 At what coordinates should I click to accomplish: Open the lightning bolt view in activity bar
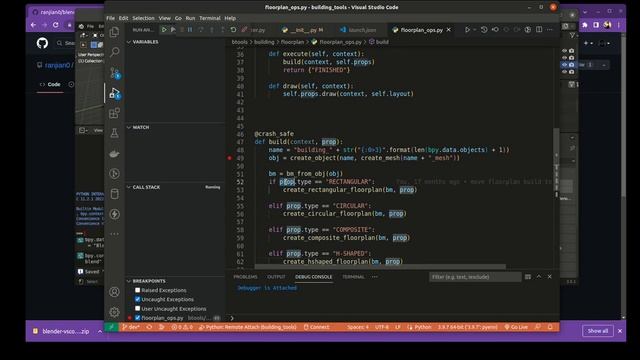tap(115, 214)
